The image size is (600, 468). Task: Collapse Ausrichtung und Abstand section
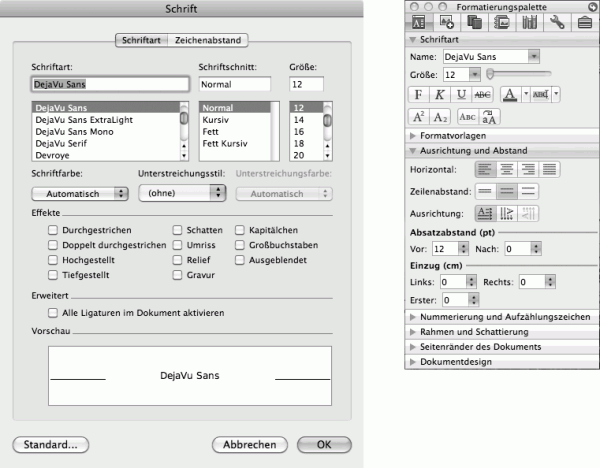pyautogui.click(x=412, y=150)
